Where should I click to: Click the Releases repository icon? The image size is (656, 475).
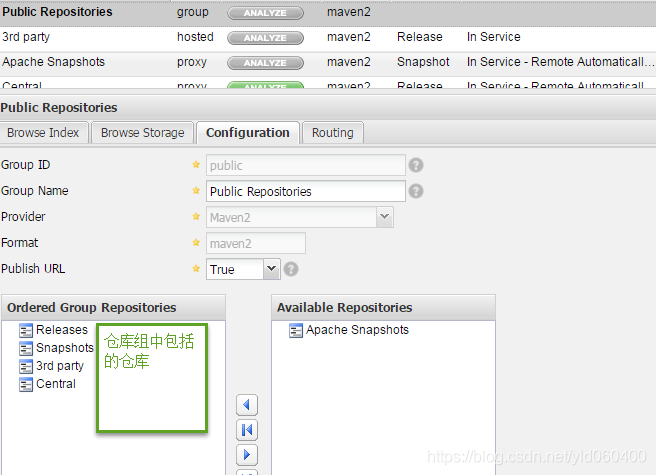pyautogui.click(x=26, y=331)
